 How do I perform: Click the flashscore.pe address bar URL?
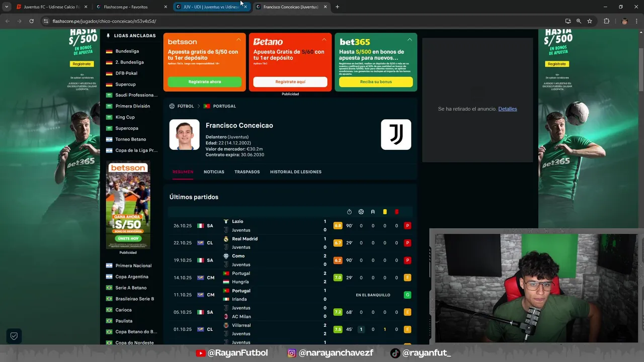tap(104, 21)
